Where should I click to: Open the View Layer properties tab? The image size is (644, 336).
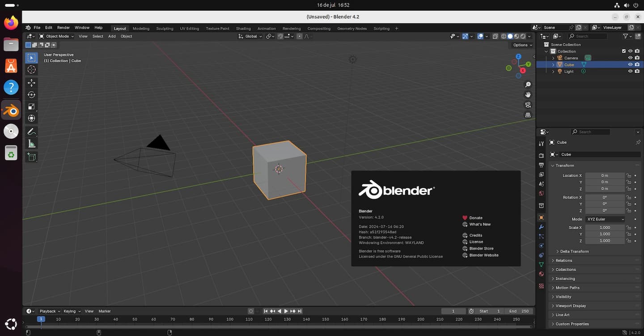[541, 174]
